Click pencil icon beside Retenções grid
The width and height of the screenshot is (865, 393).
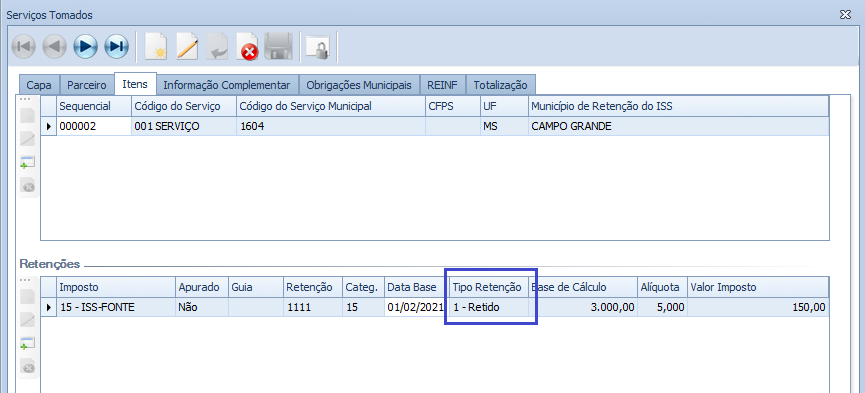click(28, 319)
